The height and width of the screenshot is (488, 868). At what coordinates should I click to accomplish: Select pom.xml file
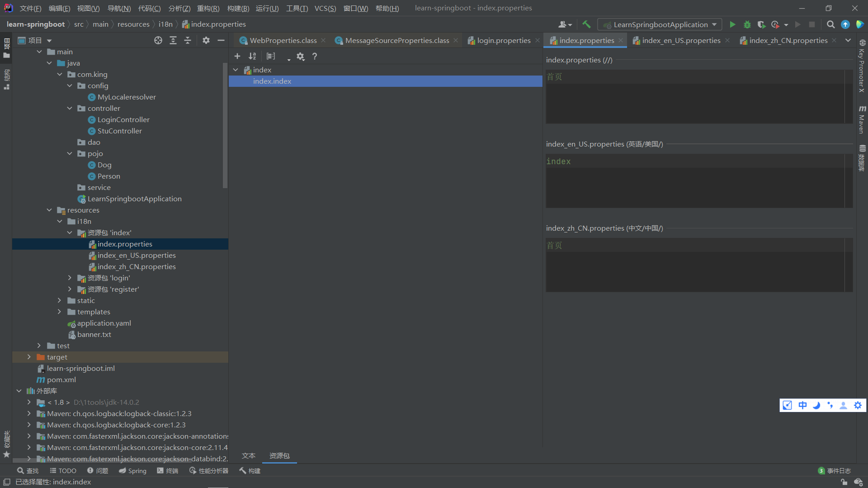click(x=61, y=379)
